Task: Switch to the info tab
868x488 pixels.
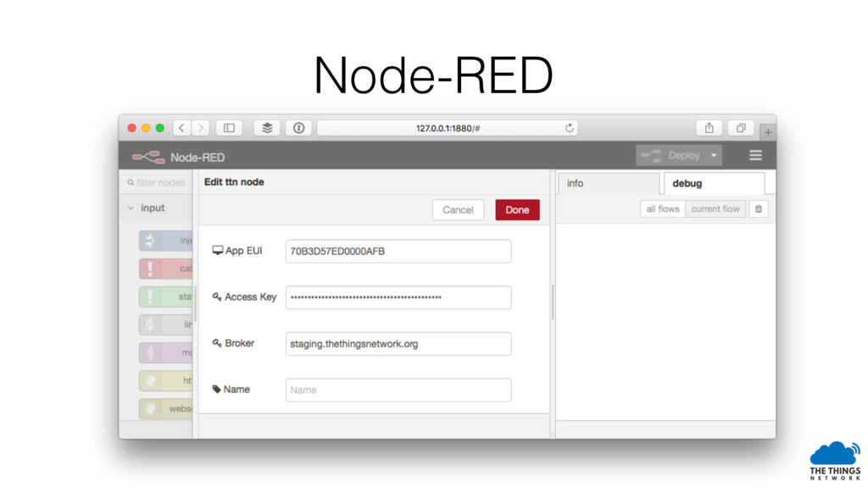Action: (608, 183)
